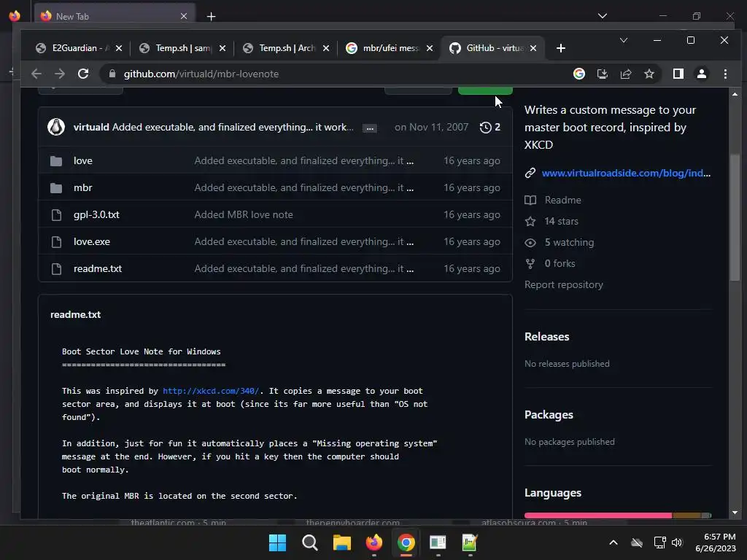Click the love.exe file icon

56,242
